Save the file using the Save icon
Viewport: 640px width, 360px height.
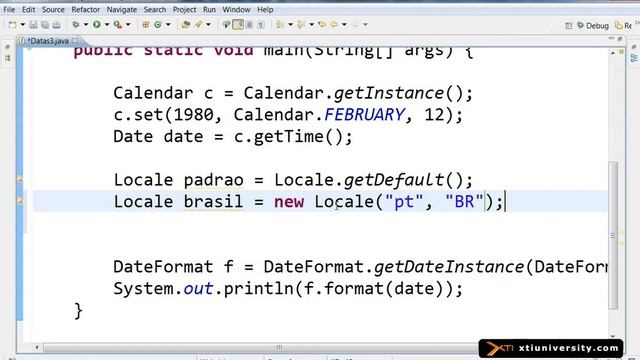coord(33,25)
